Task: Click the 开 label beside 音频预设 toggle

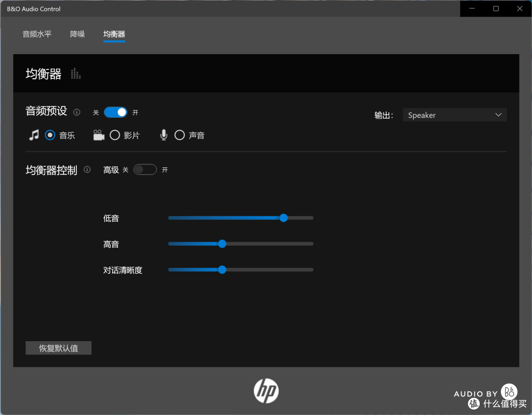Action: coord(135,113)
